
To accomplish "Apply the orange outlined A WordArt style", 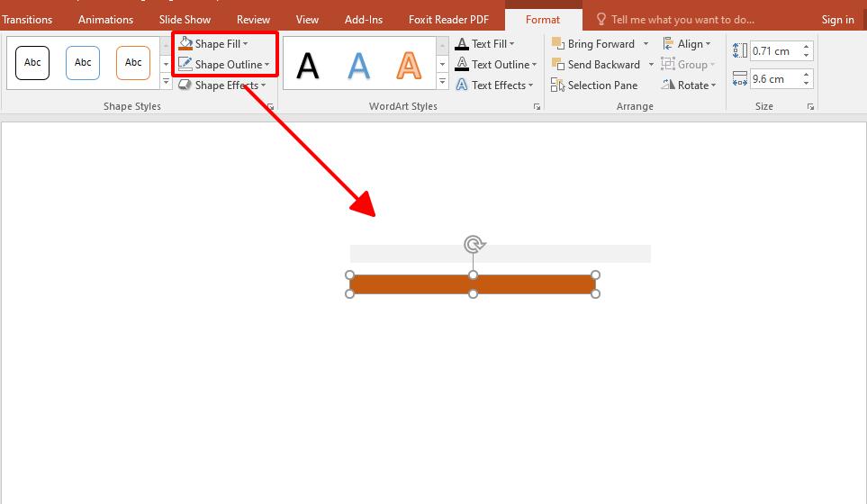I will [409, 66].
